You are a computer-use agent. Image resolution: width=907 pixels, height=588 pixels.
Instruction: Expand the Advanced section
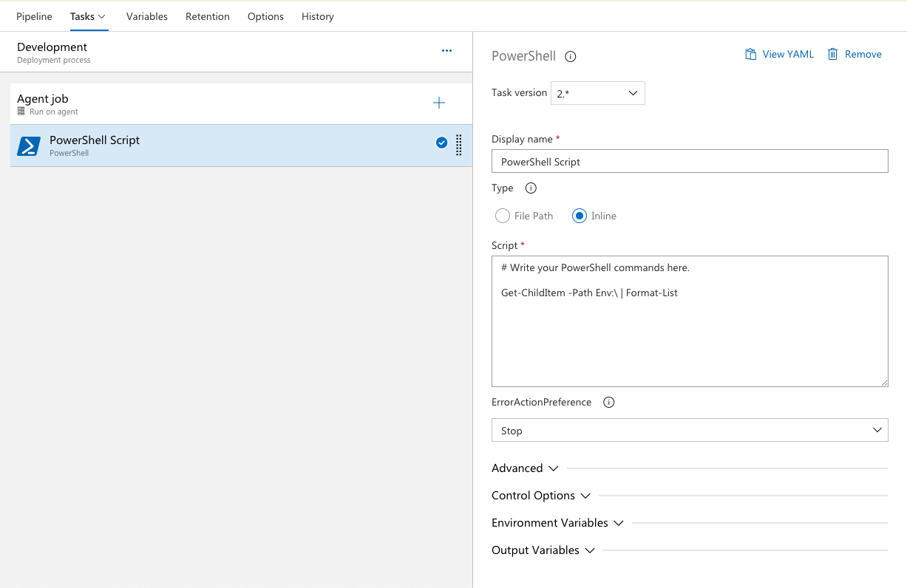pyautogui.click(x=525, y=468)
